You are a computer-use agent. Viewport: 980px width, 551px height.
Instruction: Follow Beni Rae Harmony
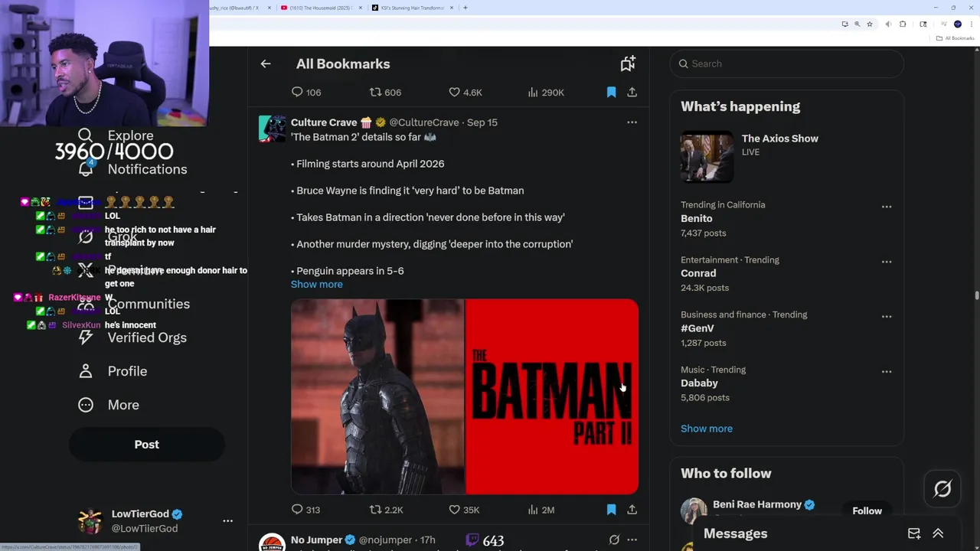click(x=867, y=510)
